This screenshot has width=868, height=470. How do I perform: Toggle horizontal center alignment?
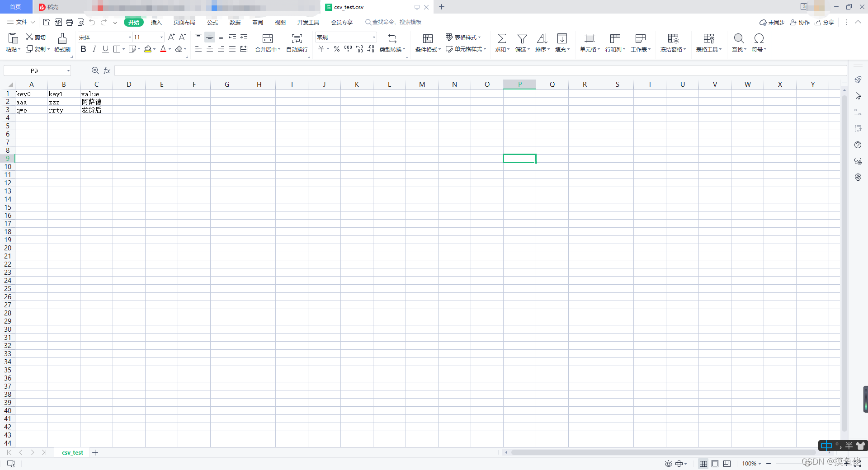210,49
